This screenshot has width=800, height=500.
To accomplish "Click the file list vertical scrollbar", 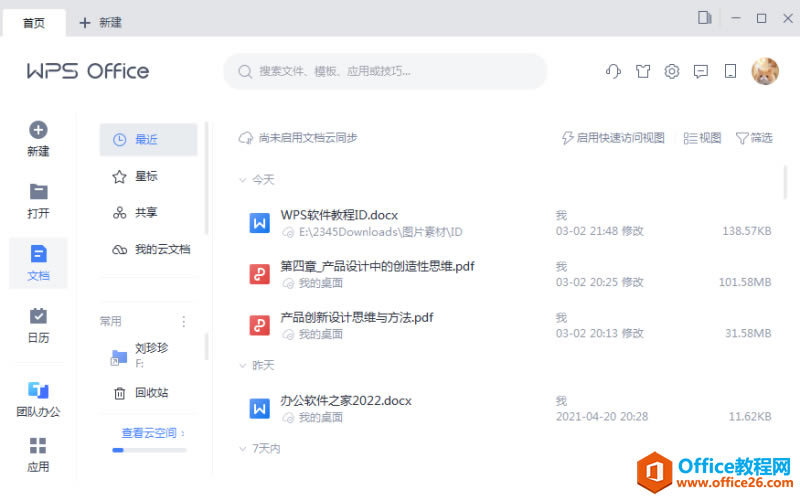I will point(785,182).
